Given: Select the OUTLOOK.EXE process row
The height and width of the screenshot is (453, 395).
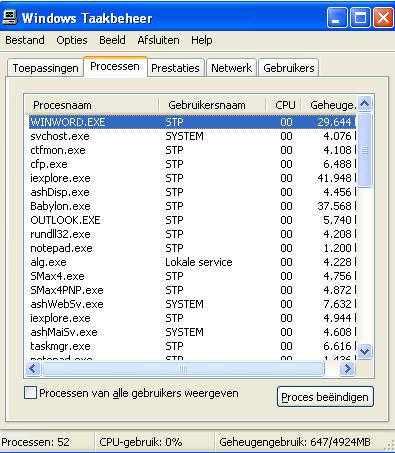Looking at the screenshot, I should coord(192,220).
